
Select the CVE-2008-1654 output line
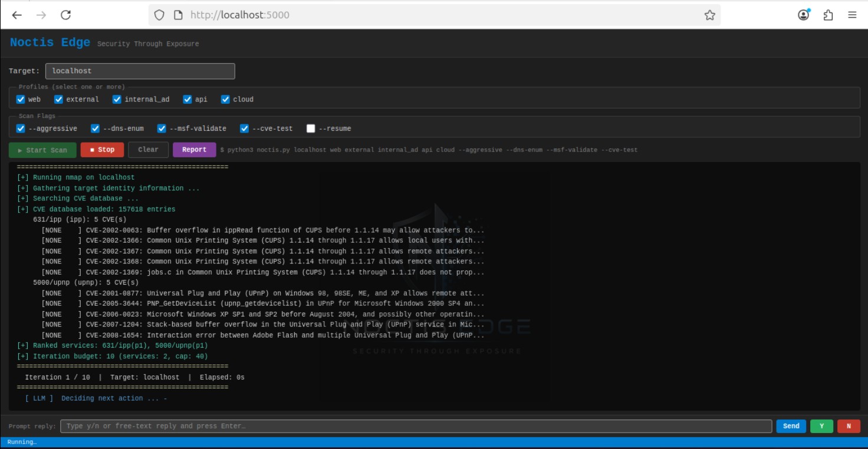(263, 335)
